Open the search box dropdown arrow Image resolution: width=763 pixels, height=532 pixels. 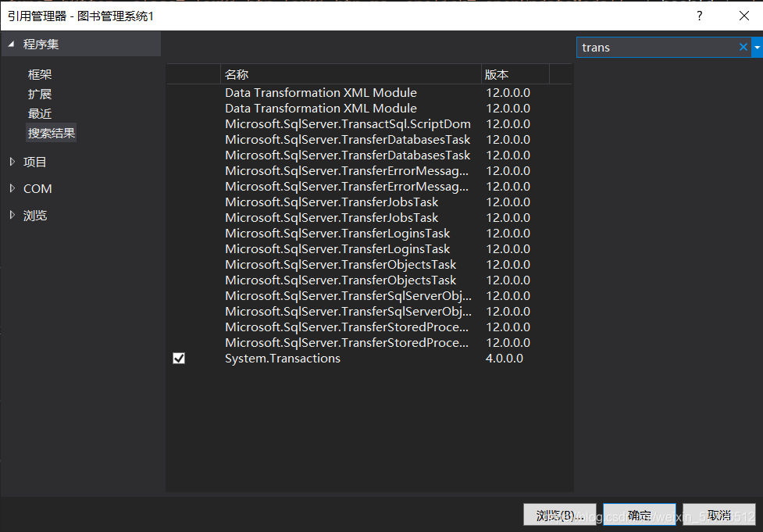758,47
